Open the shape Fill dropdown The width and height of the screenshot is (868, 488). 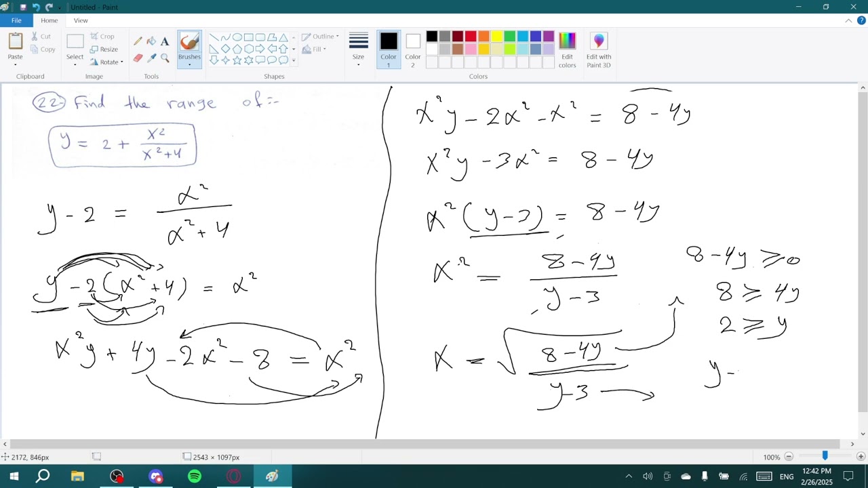pos(315,49)
